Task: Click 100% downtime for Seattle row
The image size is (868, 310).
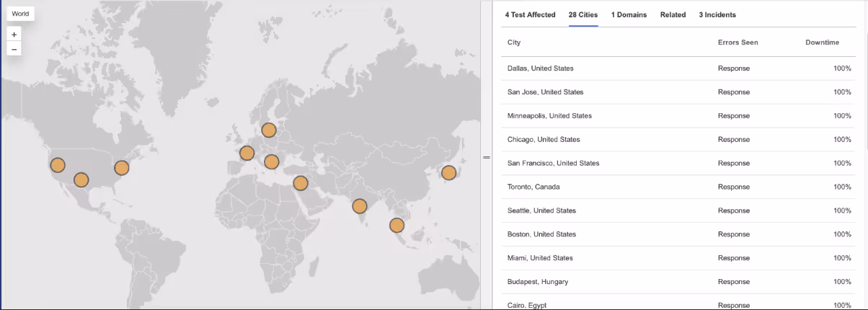Action: (x=842, y=211)
